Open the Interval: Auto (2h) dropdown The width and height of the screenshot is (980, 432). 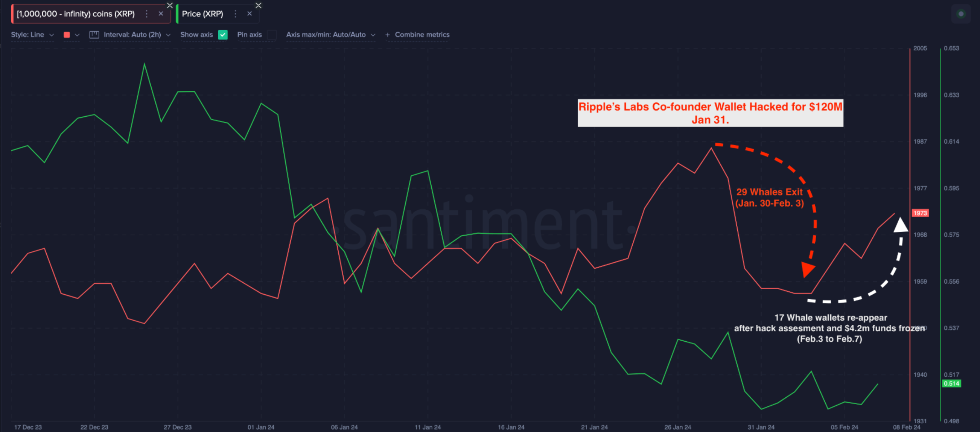click(x=137, y=35)
